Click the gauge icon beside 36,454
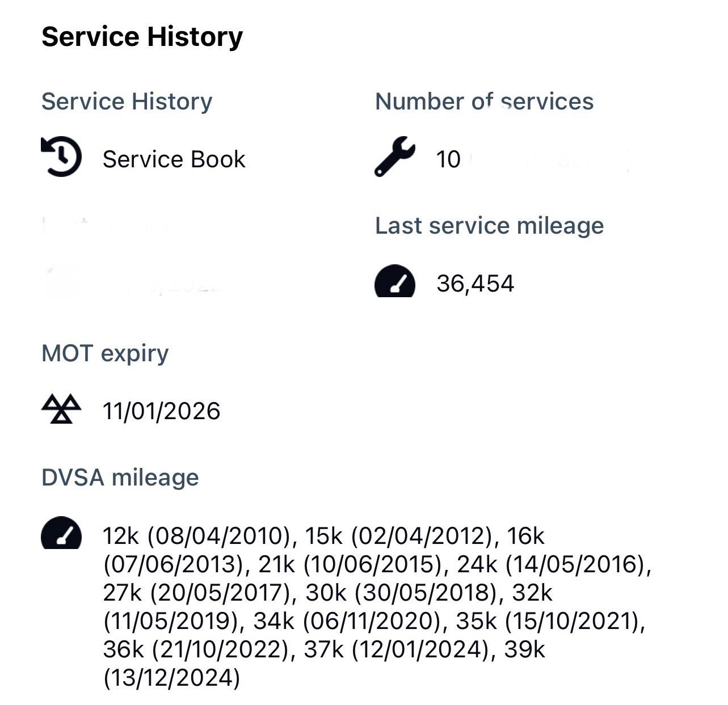Screen dimensions: 728x705 point(394,281)
